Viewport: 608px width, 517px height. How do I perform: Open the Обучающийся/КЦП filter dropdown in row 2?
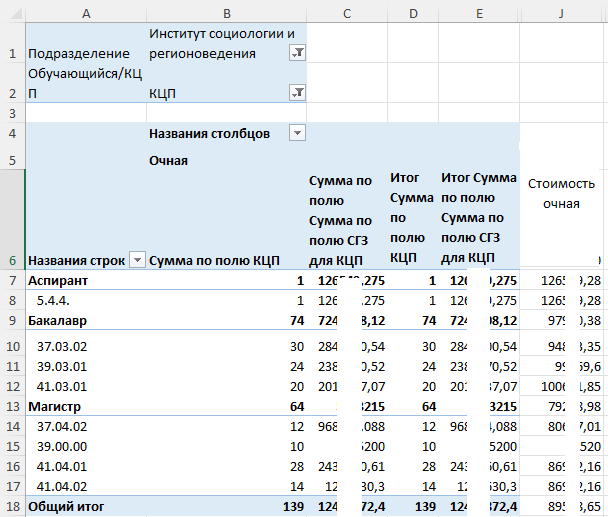point(297,93)
